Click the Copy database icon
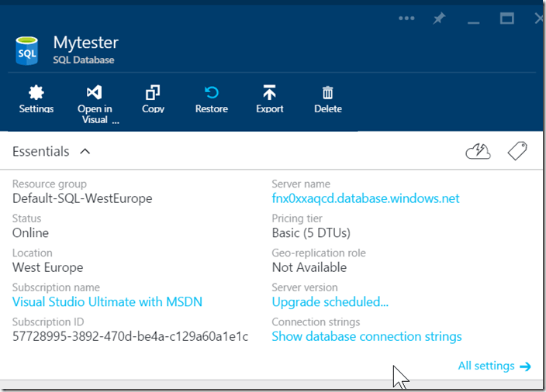Screen dimensions: 546x392 coord(153,94)
